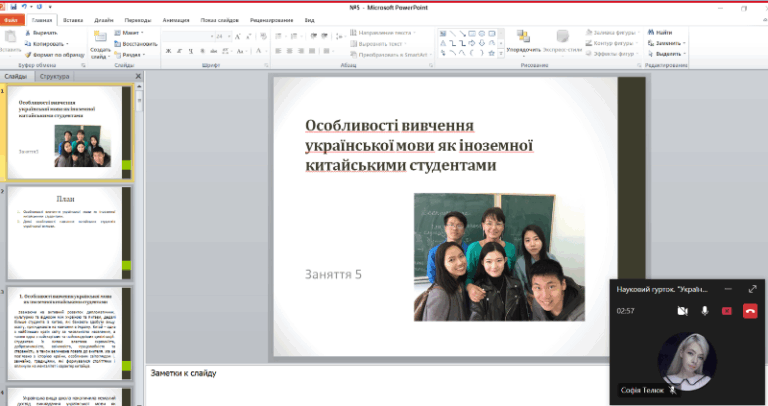
Task: Switch to the Дизайн ribbon tab
Action: 104,20
